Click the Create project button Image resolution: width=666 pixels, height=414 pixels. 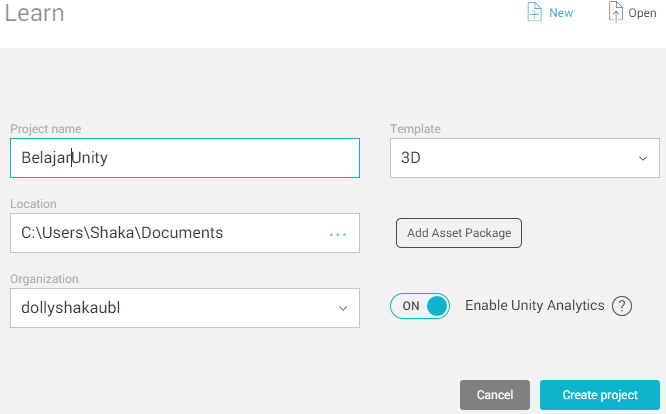click(600, 395)
